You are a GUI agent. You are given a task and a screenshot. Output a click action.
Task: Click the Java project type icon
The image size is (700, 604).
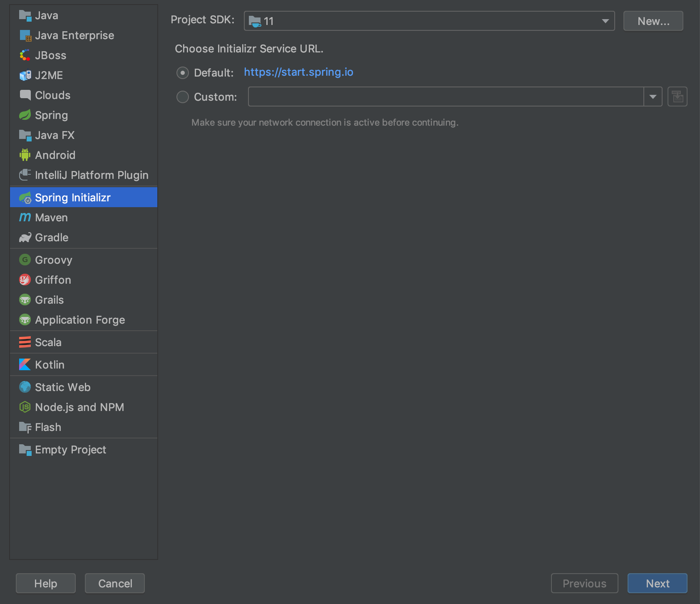click(x=25, y=16)
